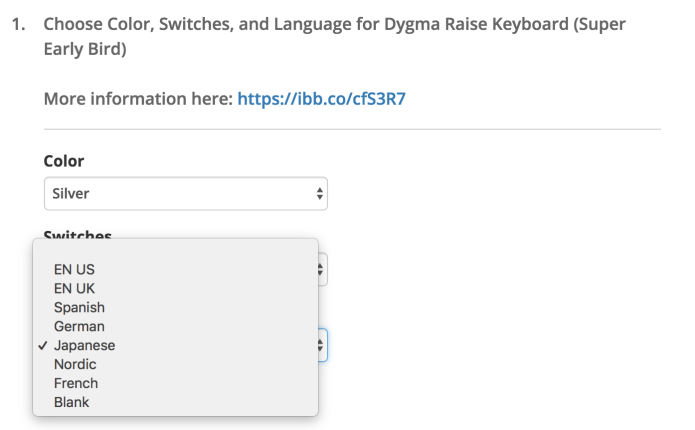Screen dimensions: 695x430
Task: Click the up-down arrows on Color select
Action: point(319,194)
